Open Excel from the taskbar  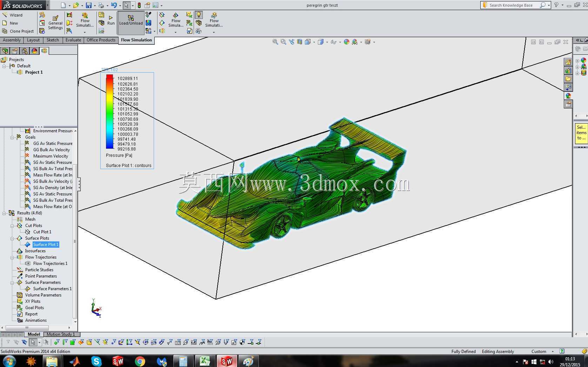[x=205, y=361]
